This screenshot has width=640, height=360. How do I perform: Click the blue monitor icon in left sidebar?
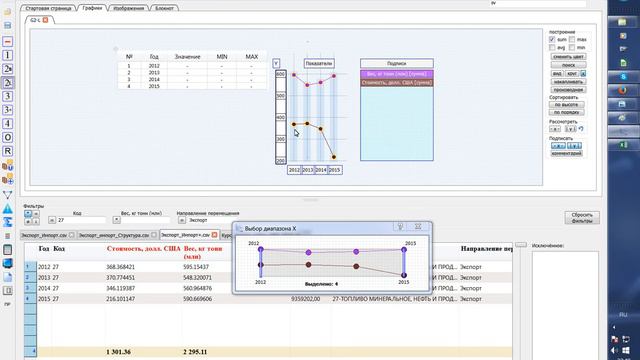click(x=7, y=263)
